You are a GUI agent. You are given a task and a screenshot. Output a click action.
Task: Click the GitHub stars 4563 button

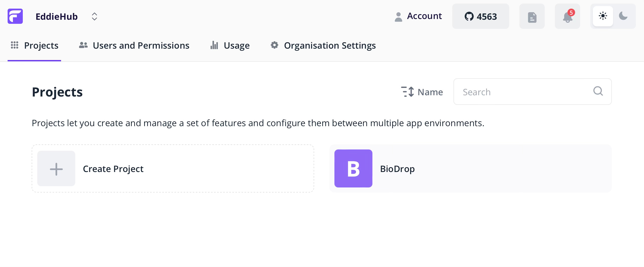point(481,16)
